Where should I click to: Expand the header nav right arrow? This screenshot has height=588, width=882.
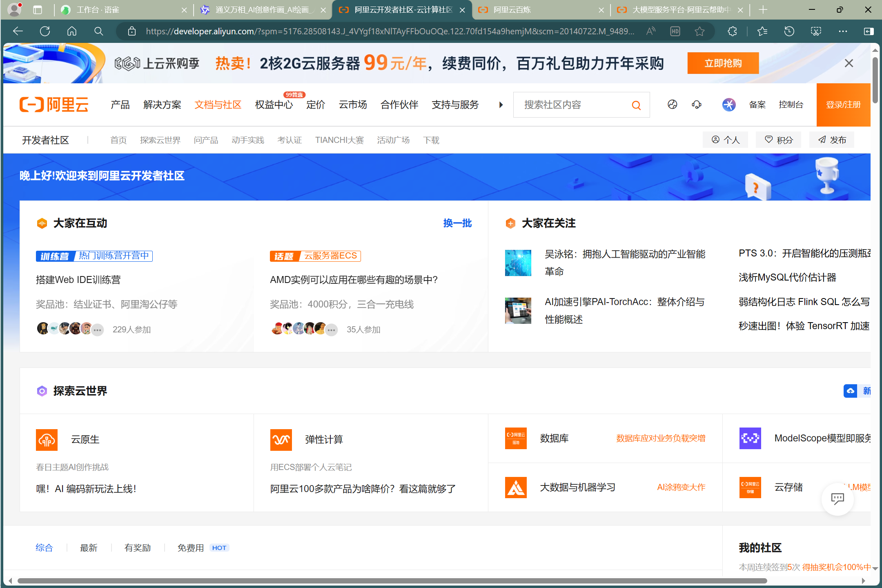point(501,105)
